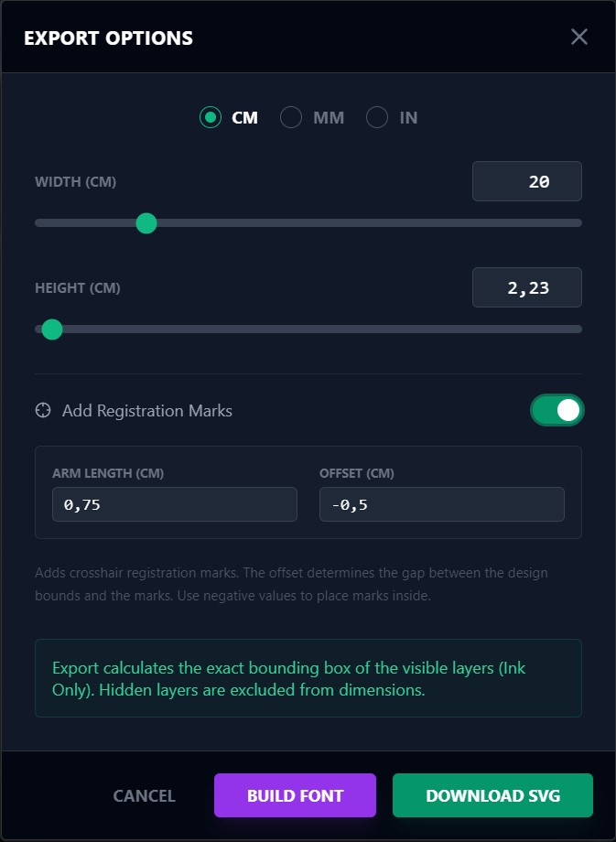Click the Build Font button
616x842 pixels.
tap(295, 795)
